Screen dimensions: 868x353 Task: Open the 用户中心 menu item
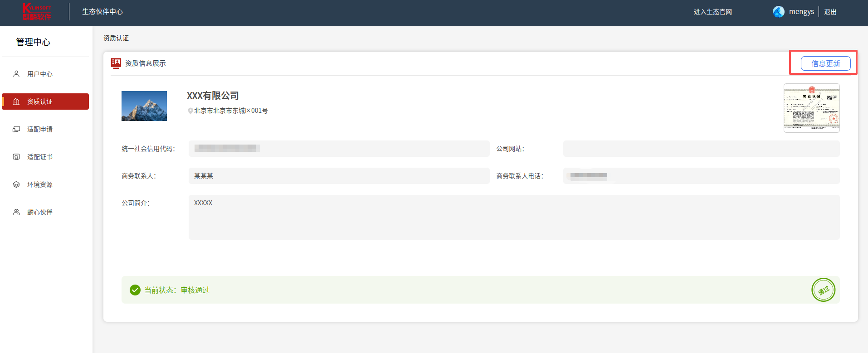pyautogui.click(x=40, y=74)
